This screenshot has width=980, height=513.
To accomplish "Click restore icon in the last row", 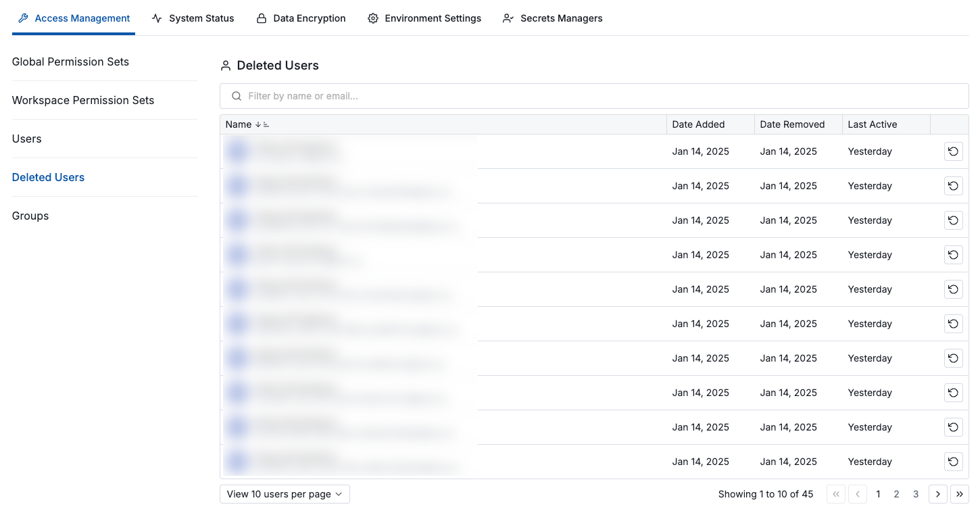I will 953,462.
